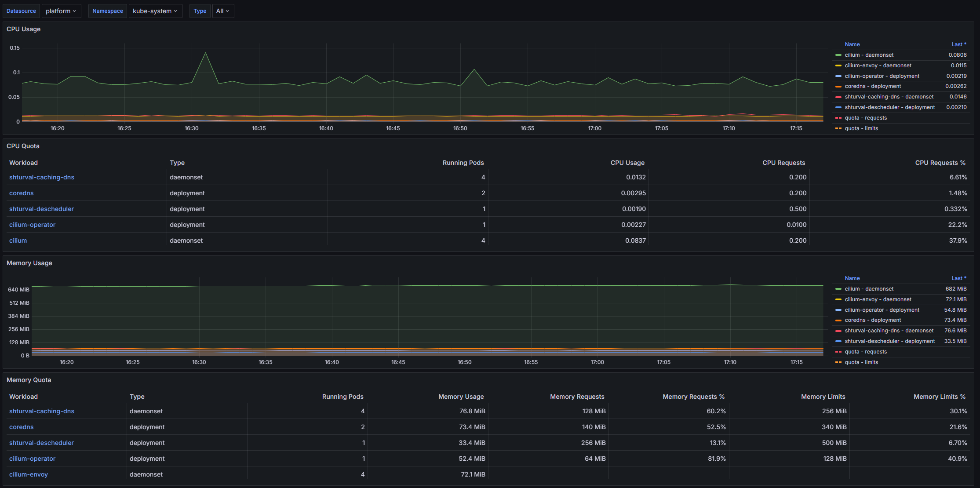The width and height of the screenshot is (980, 488).
Task: Open shturval-descheduler link in CPU Quota table
Action: click(42, 209)
